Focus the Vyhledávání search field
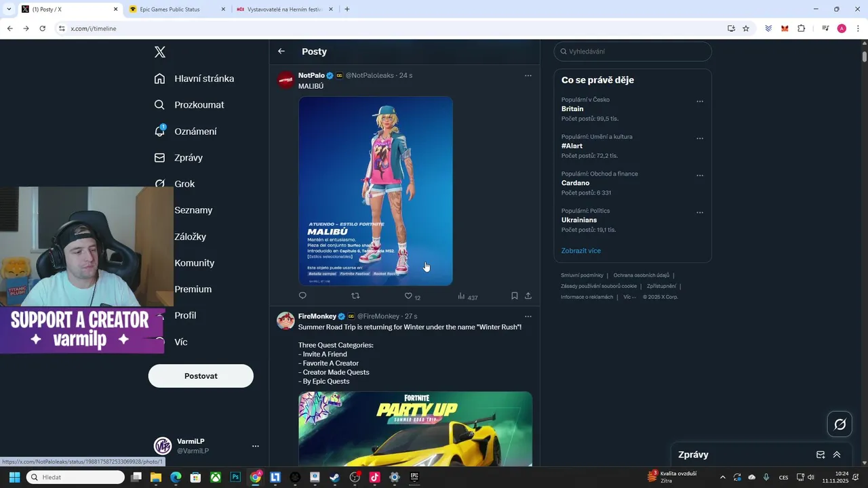Viewport: 868px width, 488px height. (x=633, y=52)
